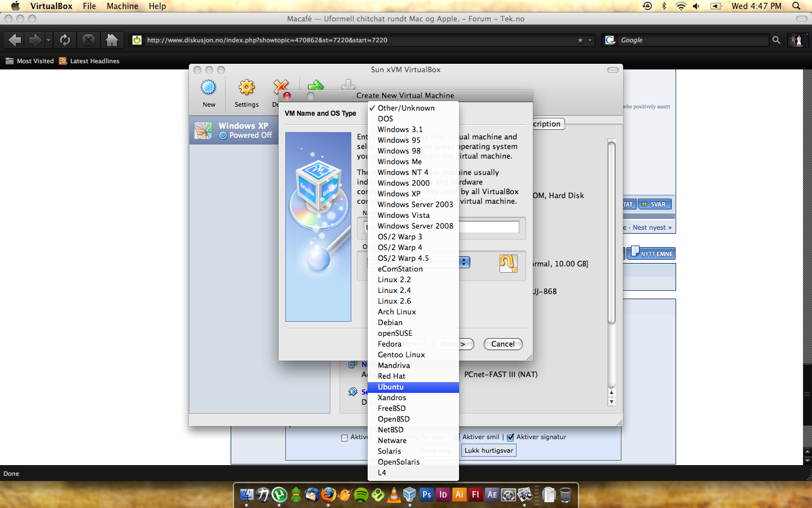Image resolution: width=812 pixels, height=508 pixels.
Task: Click the VirtualBox dock icon
Action: pyautogui.click(x=410, y=495)
